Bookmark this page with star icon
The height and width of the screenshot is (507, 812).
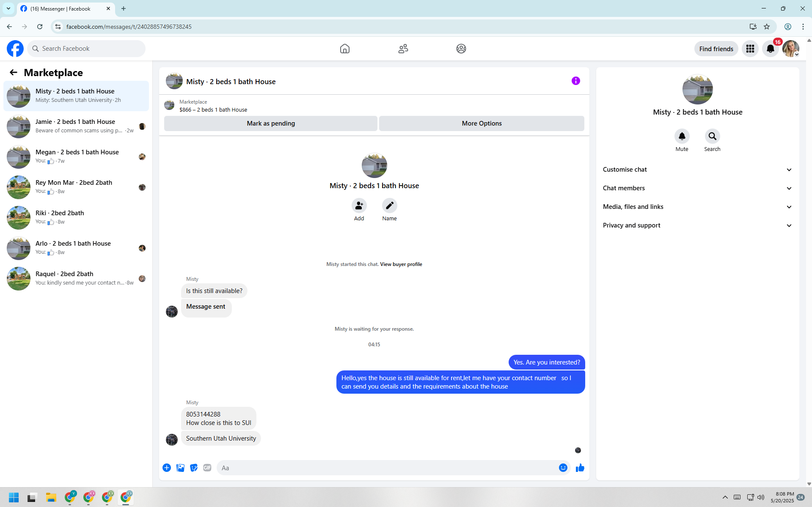(x=767, y=27)
